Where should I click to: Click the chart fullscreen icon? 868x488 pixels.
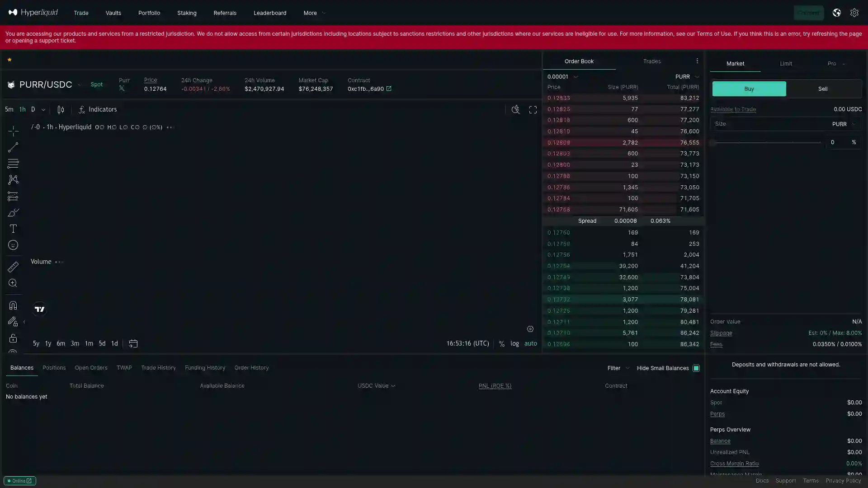click(533, 110)
